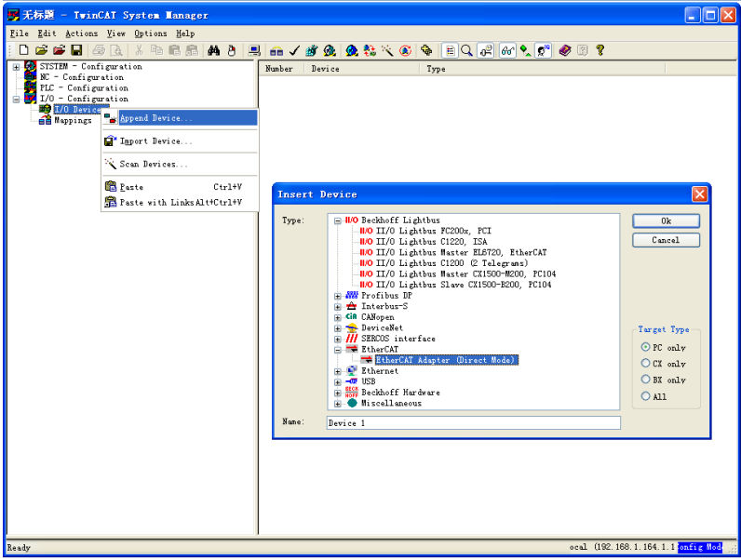This screenshot has height=560, width=741.
Task: Click the Name input field
Action: coord(474,423)
